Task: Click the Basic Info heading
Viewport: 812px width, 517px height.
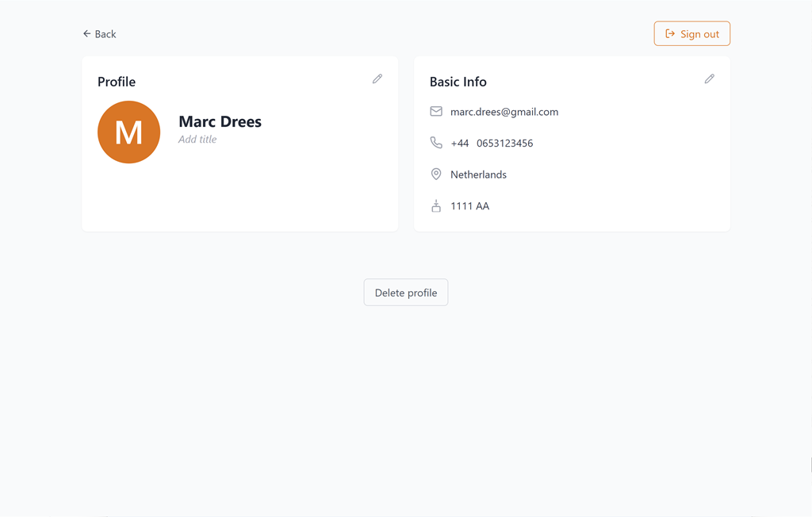Action: tap(458, 82)
